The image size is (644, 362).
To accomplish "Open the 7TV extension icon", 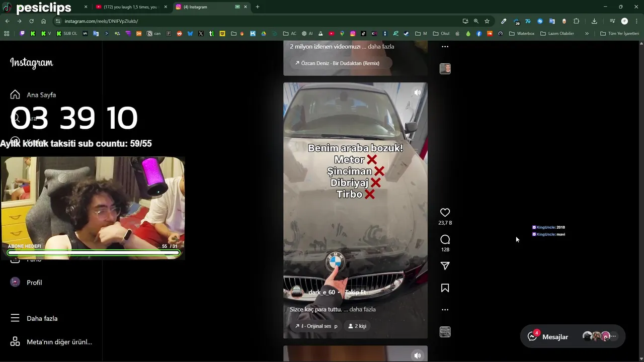I will pyautogui.click(x=528, y=21).
